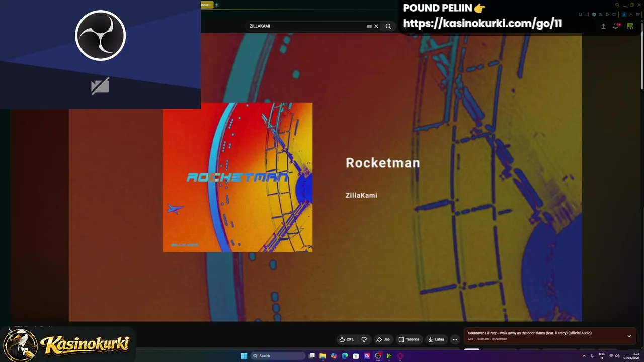Image resolution: width=644 pixels, height=362 pixels.
Task: Dislike the Rocketman video
Action: (364, 339)
